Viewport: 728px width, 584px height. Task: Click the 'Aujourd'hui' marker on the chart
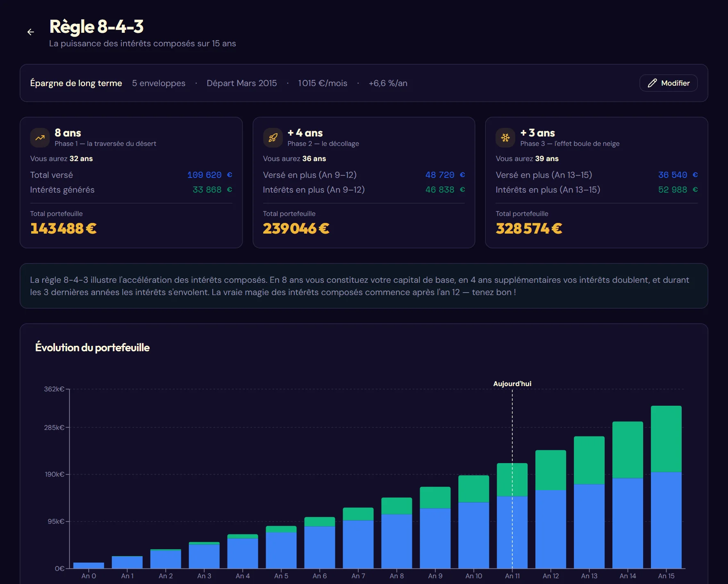coord(512,384)
